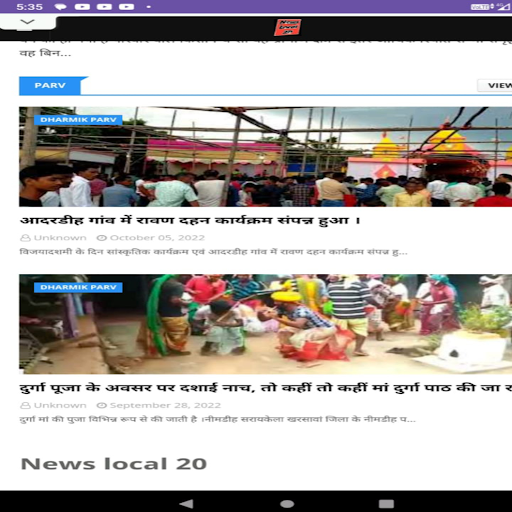Click the News local 20 footer title

pos(114,464)
